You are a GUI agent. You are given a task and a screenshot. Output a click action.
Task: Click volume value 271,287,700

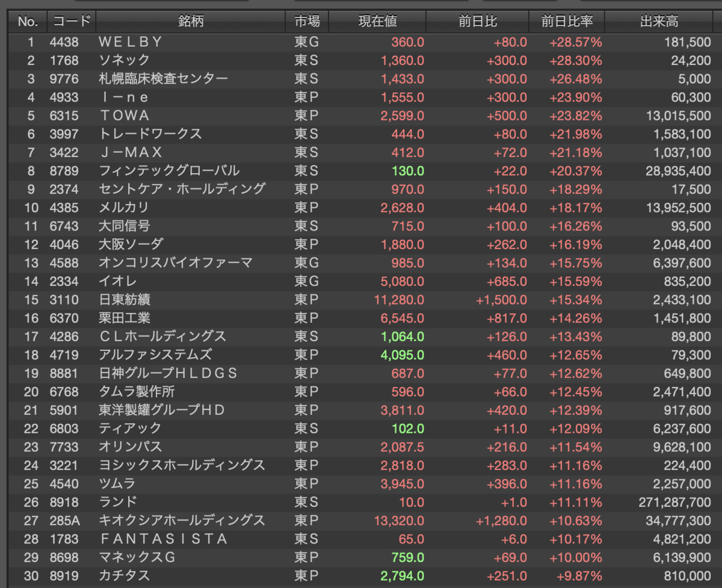click(674, 501)
